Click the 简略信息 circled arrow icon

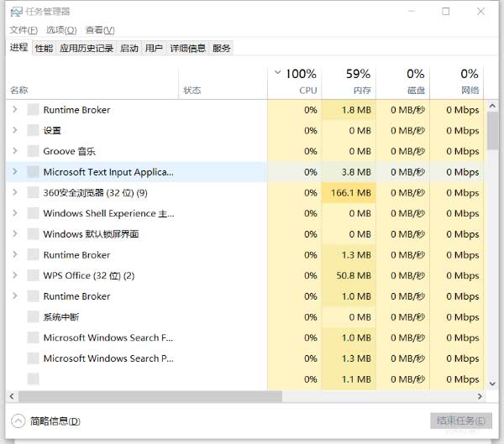pyautogui.click(x=18, y=420)
